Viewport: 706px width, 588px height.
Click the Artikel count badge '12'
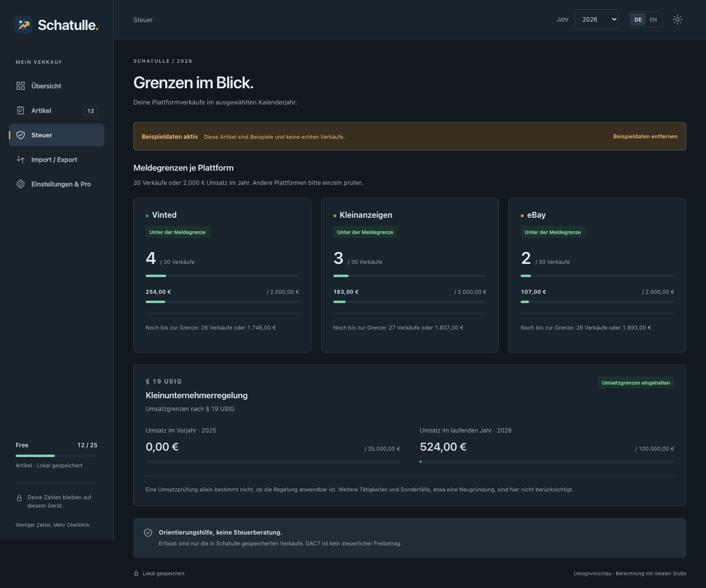[91, 111]
